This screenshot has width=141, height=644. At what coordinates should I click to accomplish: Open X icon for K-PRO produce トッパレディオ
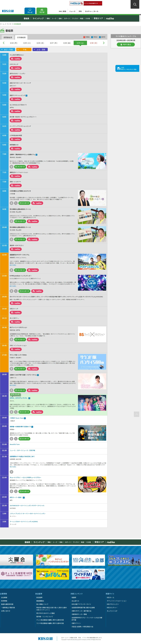(x=16, y=291)
